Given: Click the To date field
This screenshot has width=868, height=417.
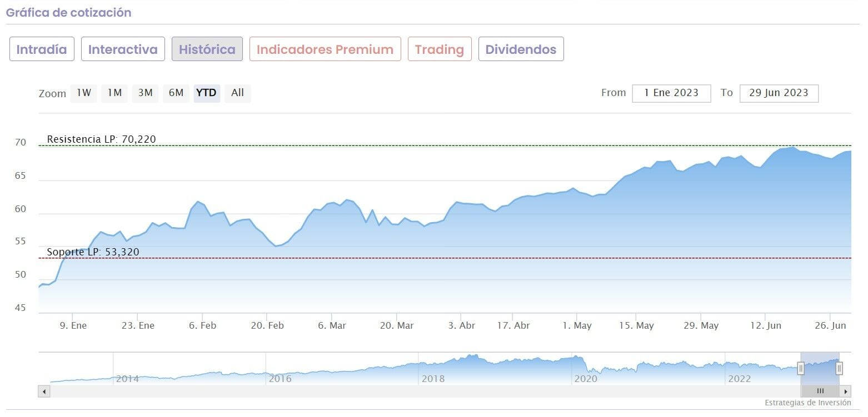Looking at the screenshot, I should pyautogui.click(x=779, y=93).
